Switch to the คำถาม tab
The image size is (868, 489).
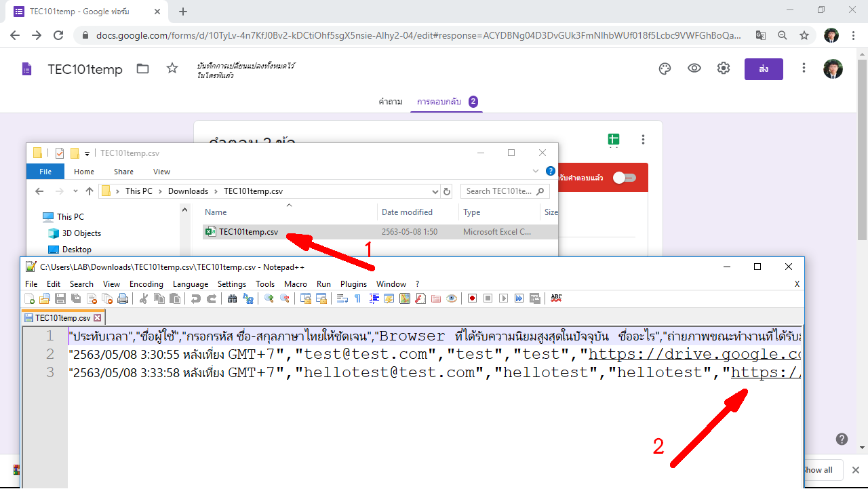click(x=391, y=102)
